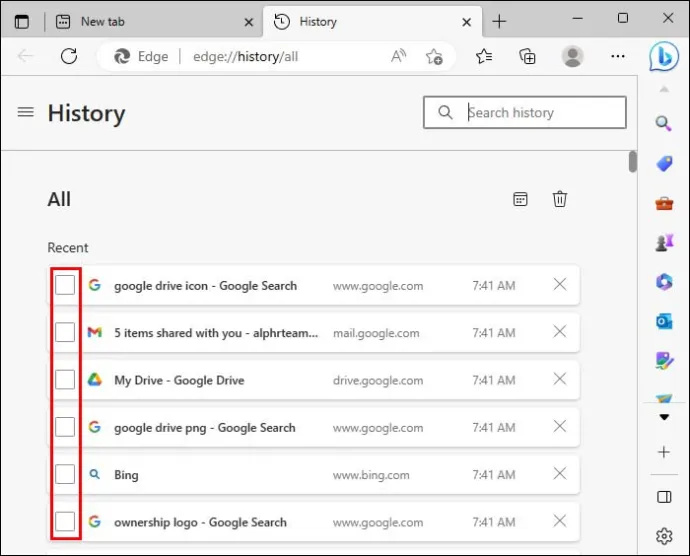Click mail.google.com domain text
This screenshot has height=556, width=690.
pos(376,333)
